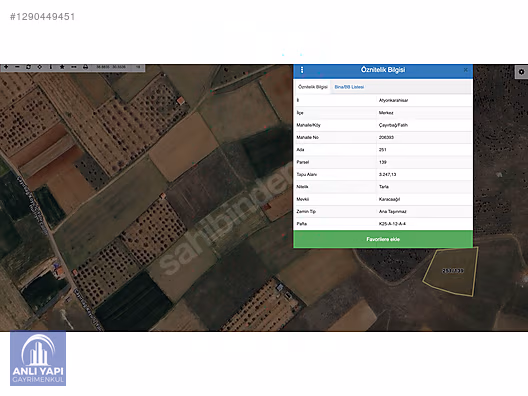The height and width of the screenshot is (396, 528).
Task: Open the Bina/BB Listesi tab
Action: (349, 87)
